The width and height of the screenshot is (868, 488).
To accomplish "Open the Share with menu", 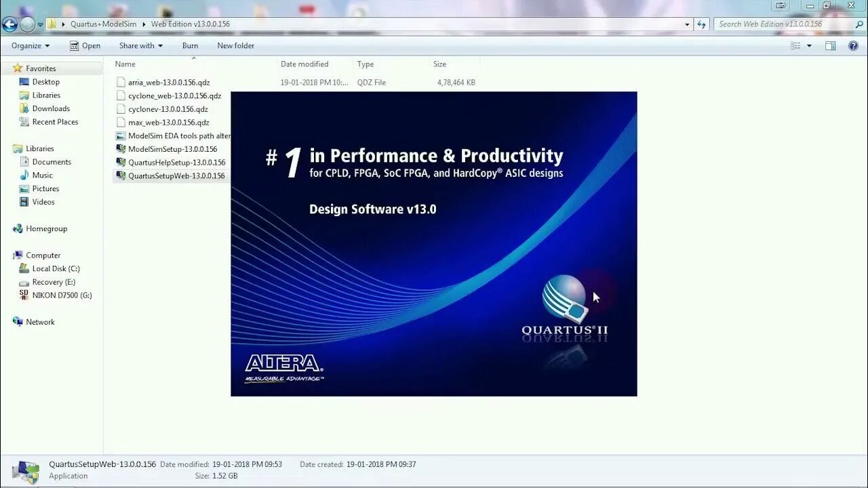I will (x=141, y=45).
